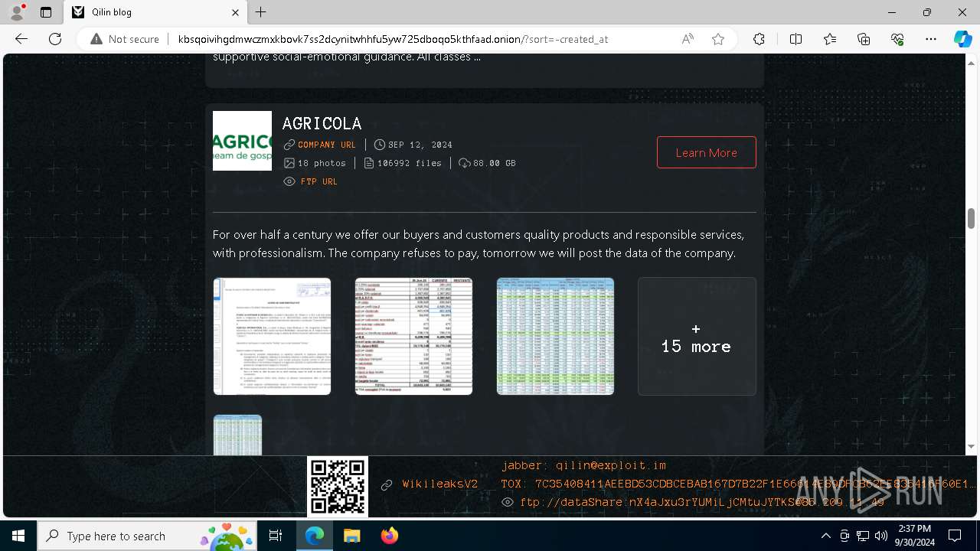Click the 106992 files text
This screenshot has width=980, height=551.
point(410,163)
